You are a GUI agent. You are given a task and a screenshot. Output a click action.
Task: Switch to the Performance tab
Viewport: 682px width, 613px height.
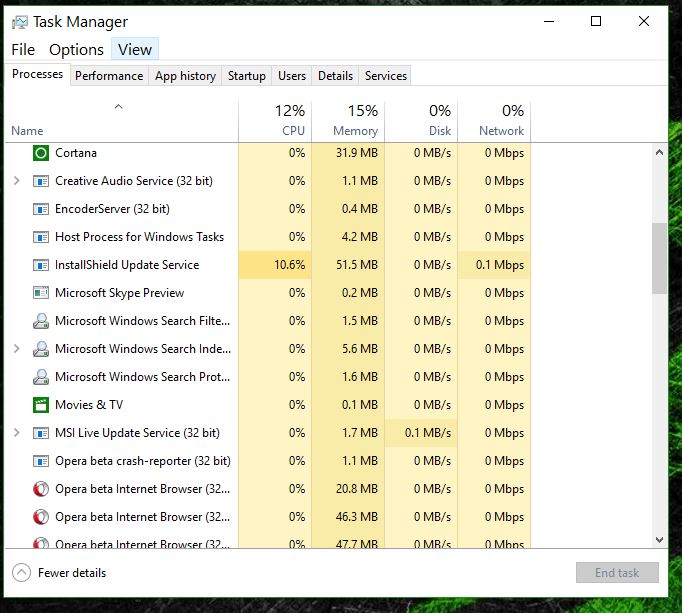coord(109,76)
